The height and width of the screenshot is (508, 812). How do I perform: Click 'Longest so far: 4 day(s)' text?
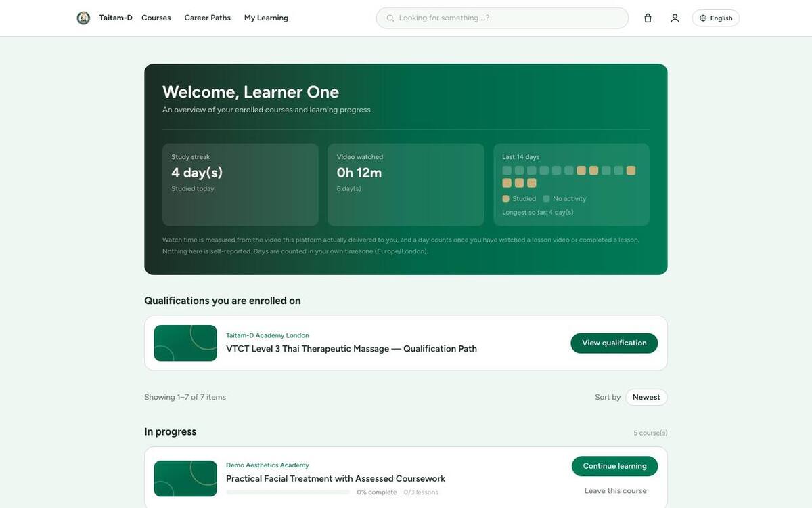[538, 213]
